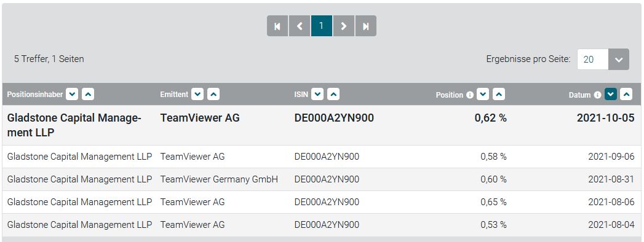Screen dimensions: 644x242
Task: Show info tooltip for Datum column
Action: [x=598, y=95]
